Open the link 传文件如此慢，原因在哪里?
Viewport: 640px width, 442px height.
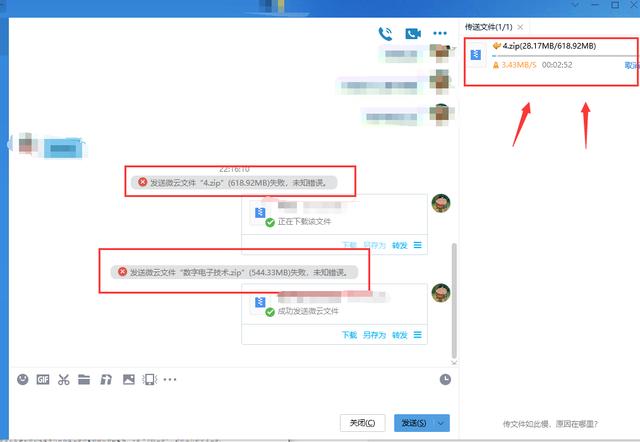(x=550, y=424)
